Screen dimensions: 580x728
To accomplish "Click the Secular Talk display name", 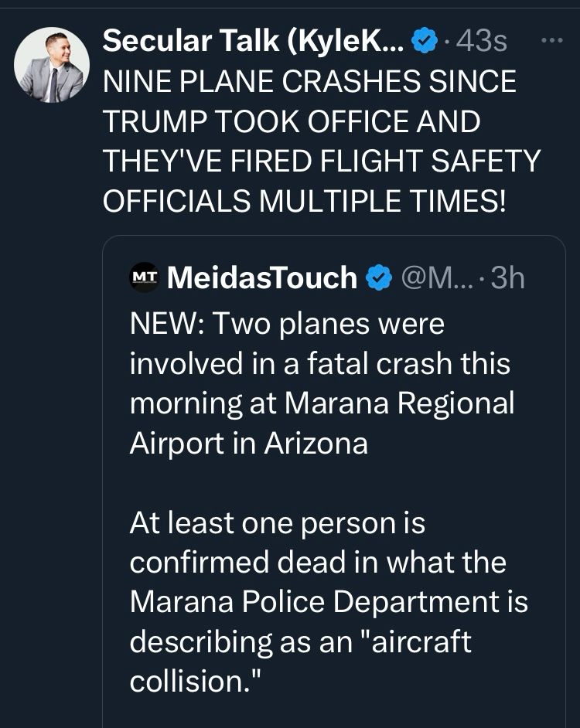I will click(x=252, y=40).
